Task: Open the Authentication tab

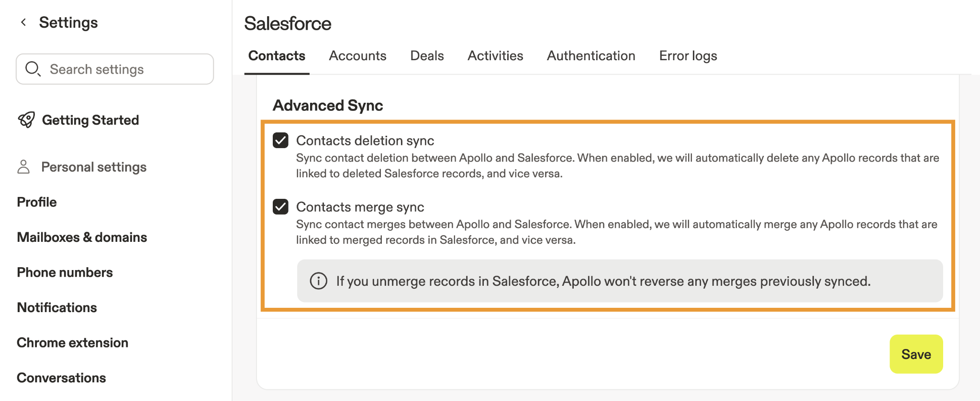Action: tap(591, 56)
